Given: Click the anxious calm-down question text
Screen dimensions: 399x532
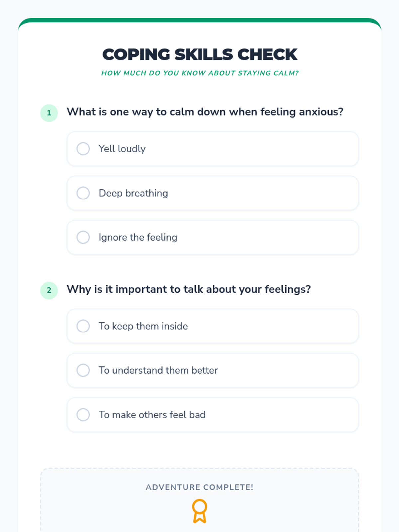Looking at the screenshot, I should (205, 112).
